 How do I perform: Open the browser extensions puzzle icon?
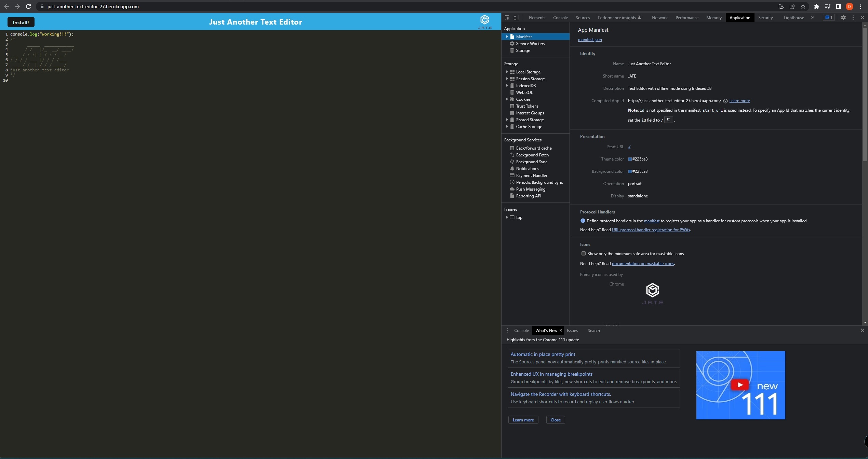[816, 6]
